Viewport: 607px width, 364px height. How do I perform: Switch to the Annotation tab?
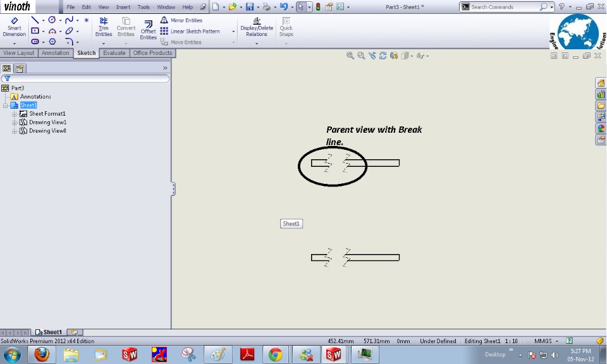click(x=56, y=53)
